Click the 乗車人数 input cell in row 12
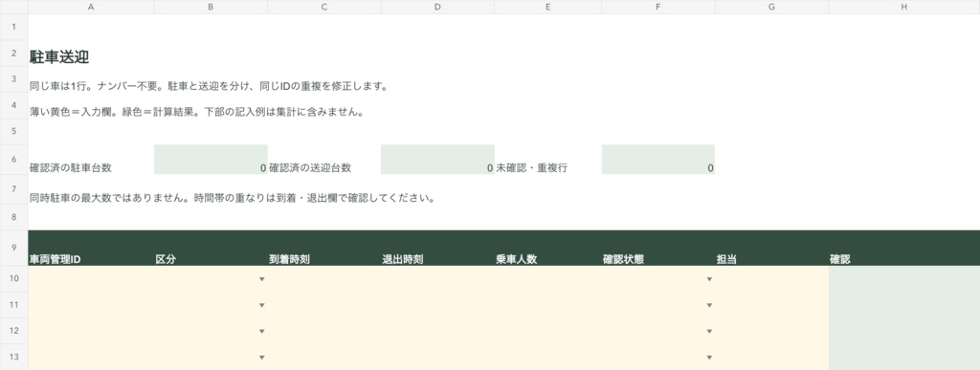980x370 pixels. pos(548,332)
